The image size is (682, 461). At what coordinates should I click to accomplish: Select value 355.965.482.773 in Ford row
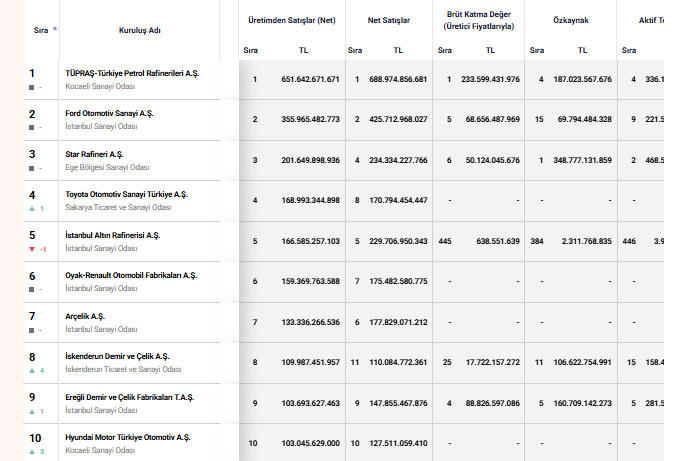click(x=310, y=119)
